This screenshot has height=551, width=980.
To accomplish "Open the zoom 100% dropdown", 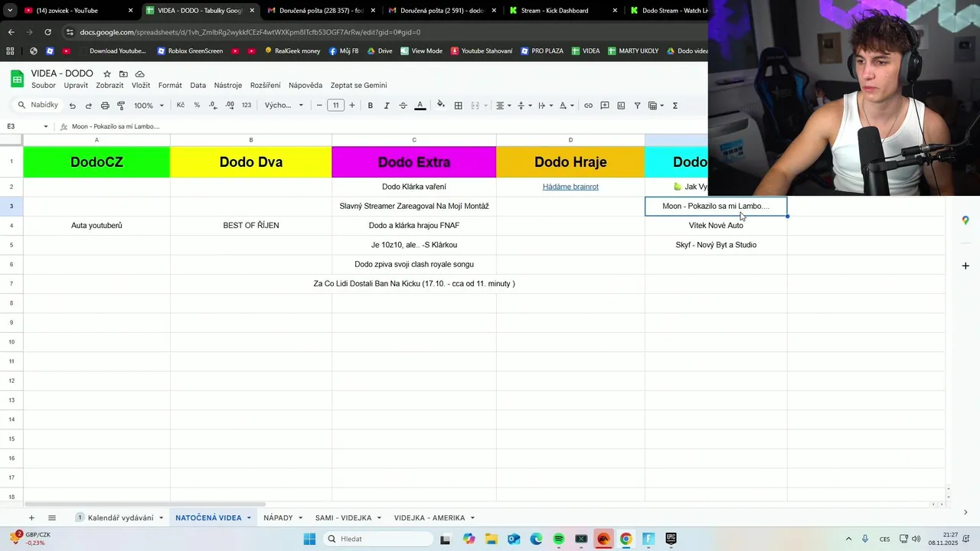I will [149, 106].
